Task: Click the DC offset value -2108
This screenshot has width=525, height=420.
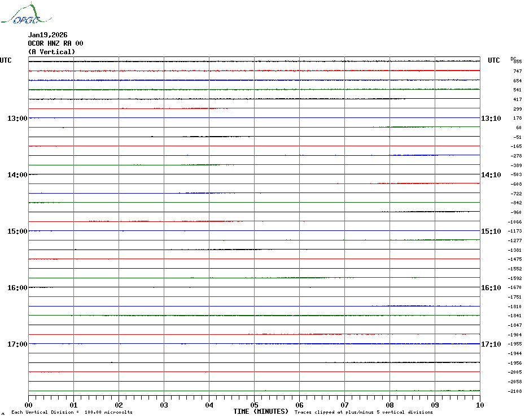Action: [x=515, y=391]
